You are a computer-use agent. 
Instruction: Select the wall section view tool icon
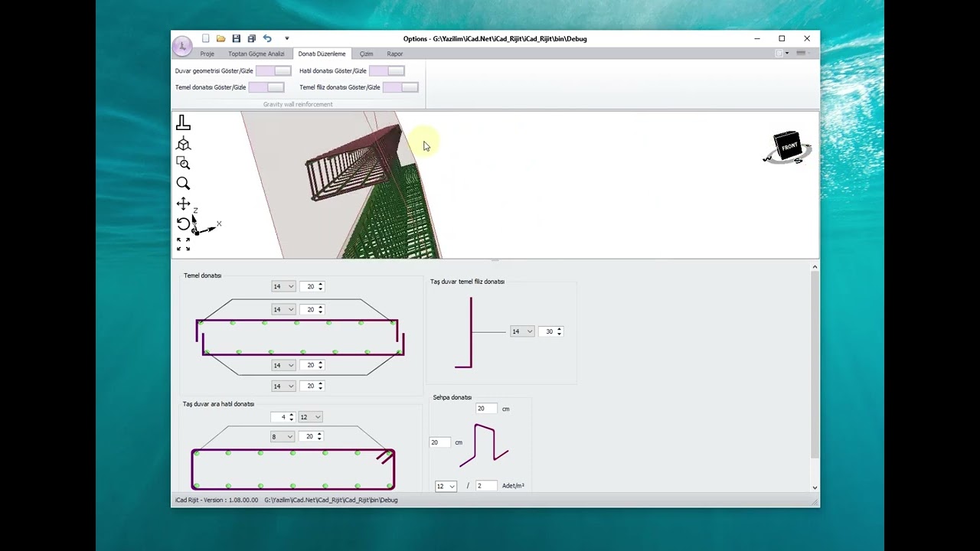tap(183, 122)
